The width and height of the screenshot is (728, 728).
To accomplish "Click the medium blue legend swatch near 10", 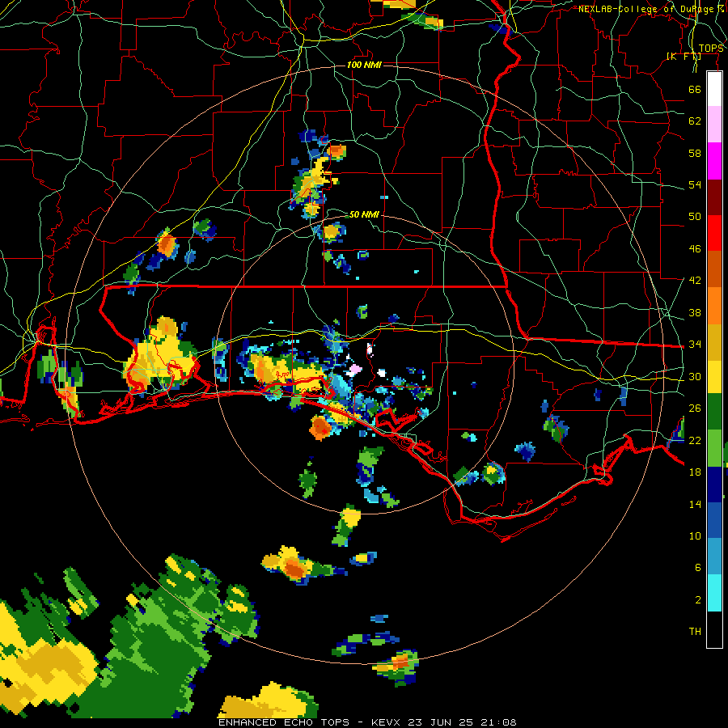I will coord(714,520).
